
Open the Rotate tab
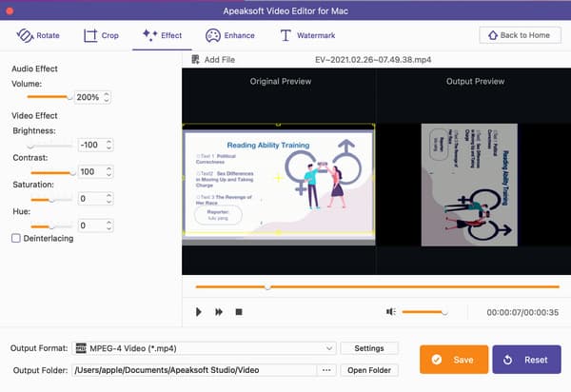[38, 35]
